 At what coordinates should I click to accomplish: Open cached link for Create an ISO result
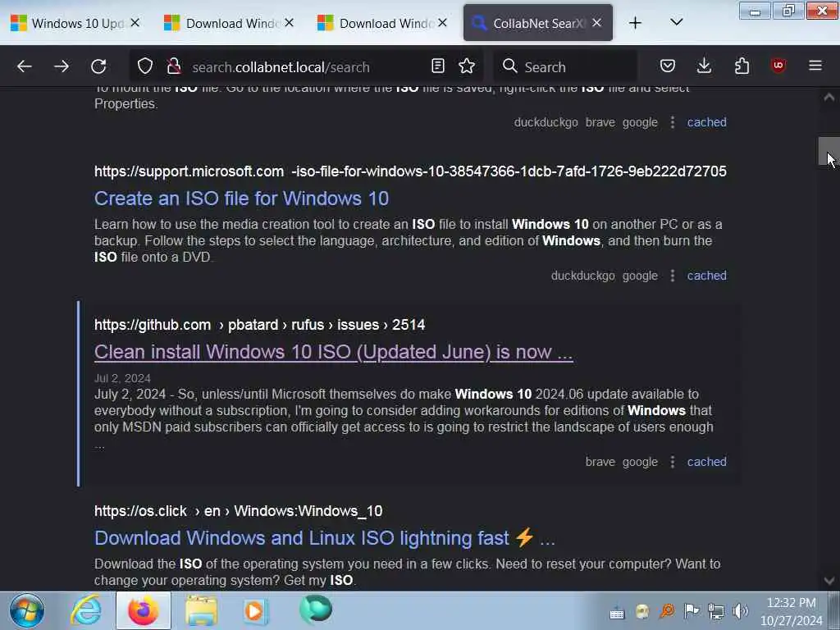click(x=706, y=276)
